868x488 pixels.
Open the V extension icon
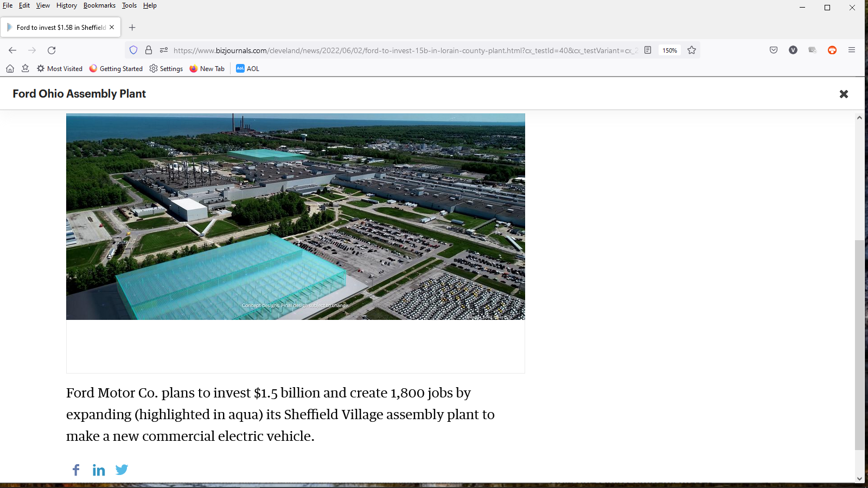(x=793, y=50)
